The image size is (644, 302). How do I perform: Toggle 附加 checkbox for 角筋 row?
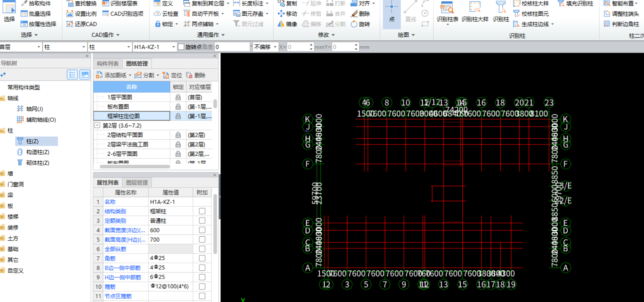(202, 258)
